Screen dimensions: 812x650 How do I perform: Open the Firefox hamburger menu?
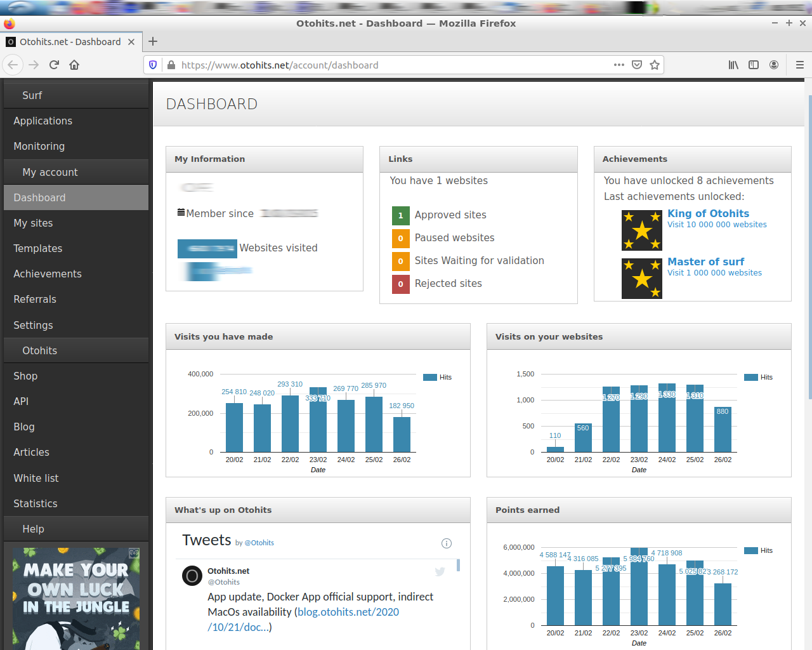[799, 65]
